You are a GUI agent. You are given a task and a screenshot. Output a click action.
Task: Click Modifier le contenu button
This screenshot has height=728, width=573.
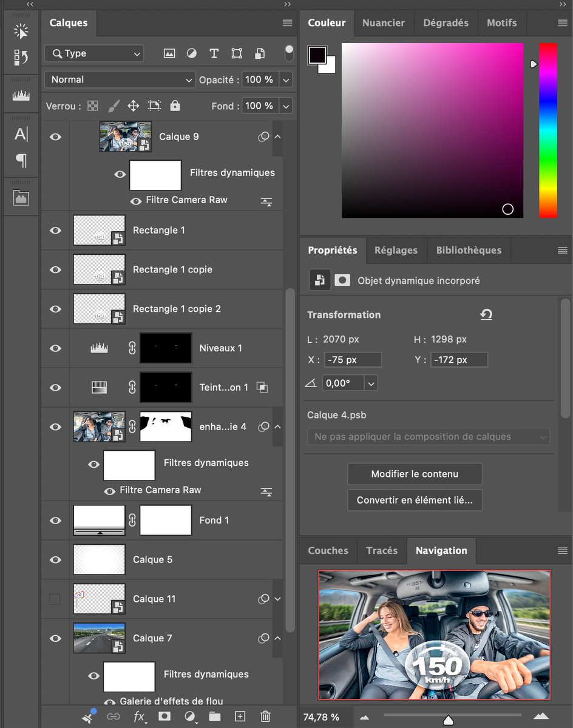point(415,474)
